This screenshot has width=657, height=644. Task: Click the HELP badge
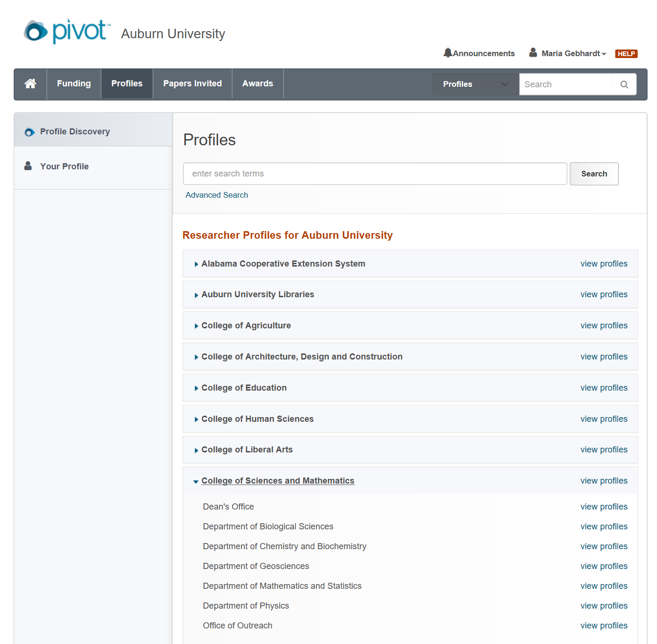coord(626,53)
